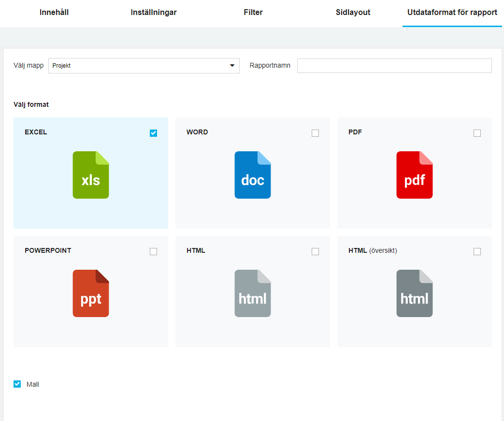504x421 pixels.
Task: Click the red pdf file icon
Action: [x=414, y=175]
